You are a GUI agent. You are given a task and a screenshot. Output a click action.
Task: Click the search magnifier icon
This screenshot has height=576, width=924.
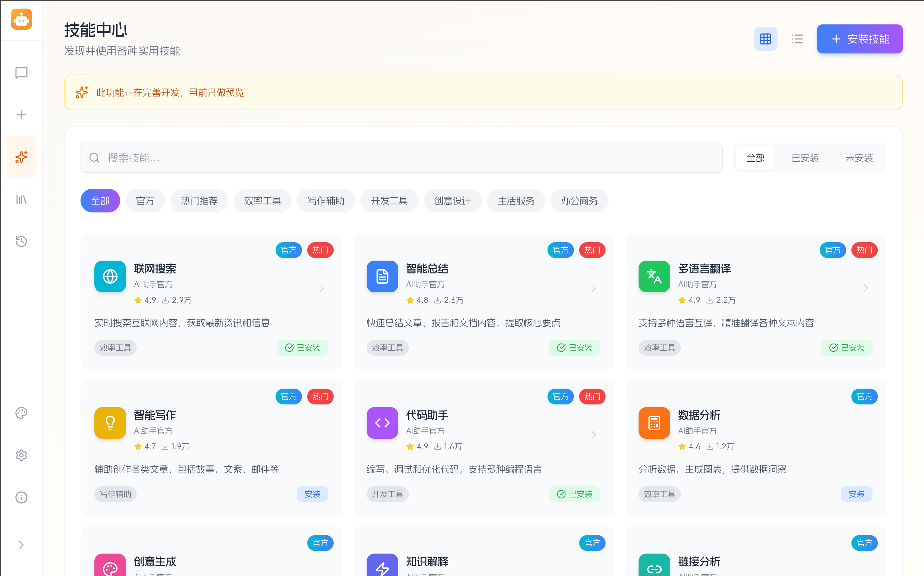click(x=94, y=158)
